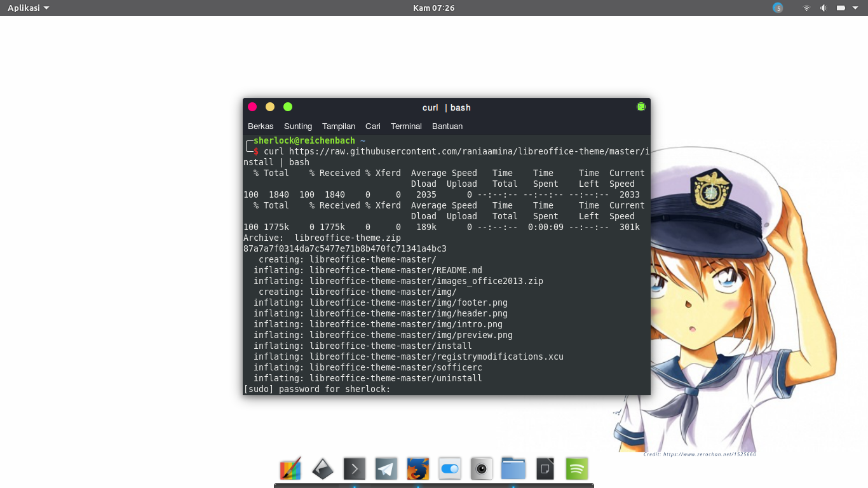Screen dimensions: 868x488
Task: Click the curl raw.githubusercontent.com command line
Action: click(x=447, y=156)
